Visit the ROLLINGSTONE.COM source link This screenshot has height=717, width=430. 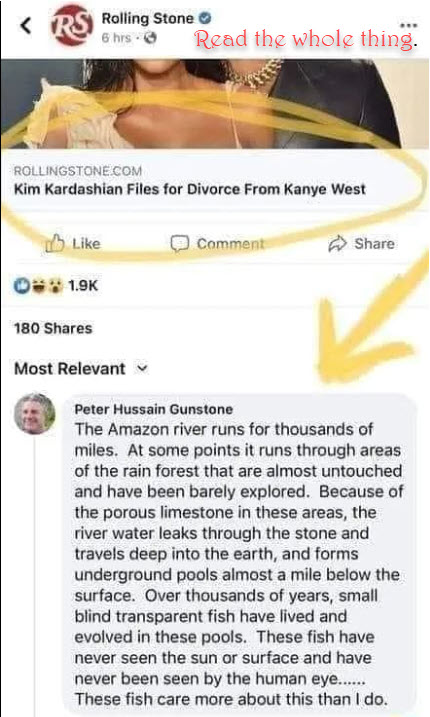(78, 171)
